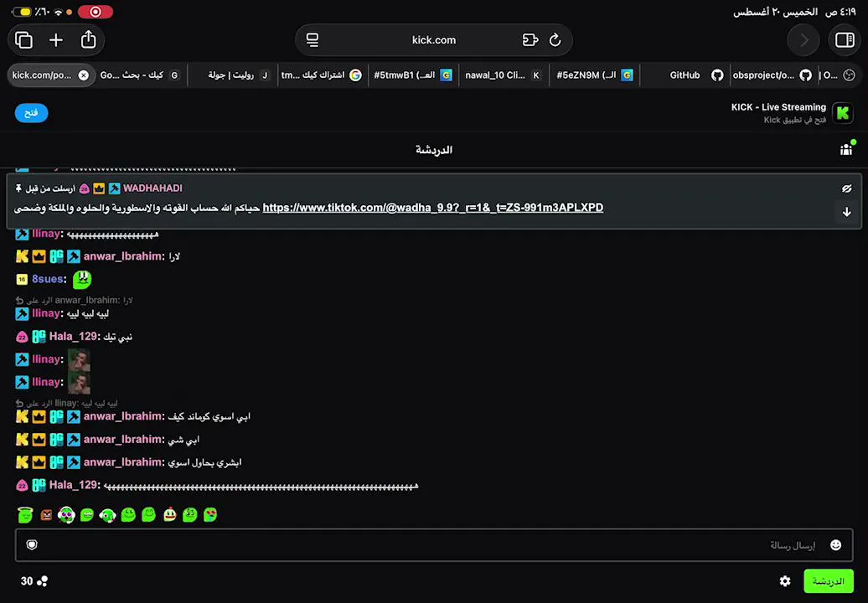Click anwar_Ibrahim name on ابي شي message
The image size is (868, 603).
123,439
